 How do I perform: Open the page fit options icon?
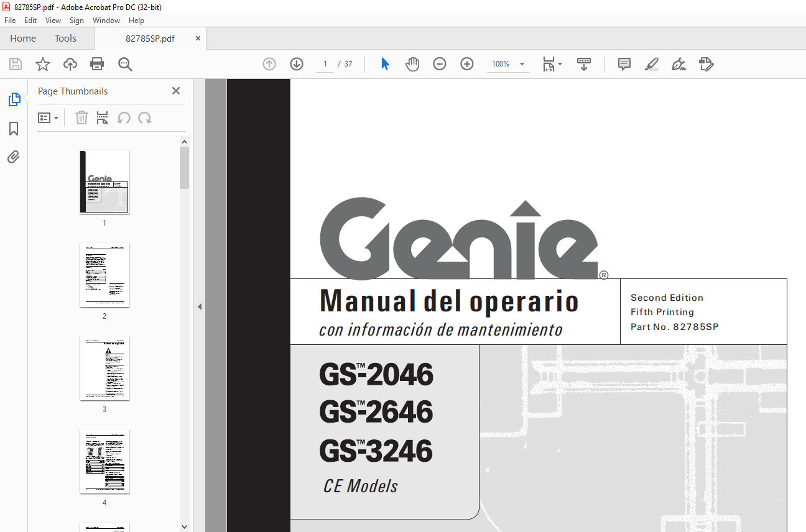552,64
